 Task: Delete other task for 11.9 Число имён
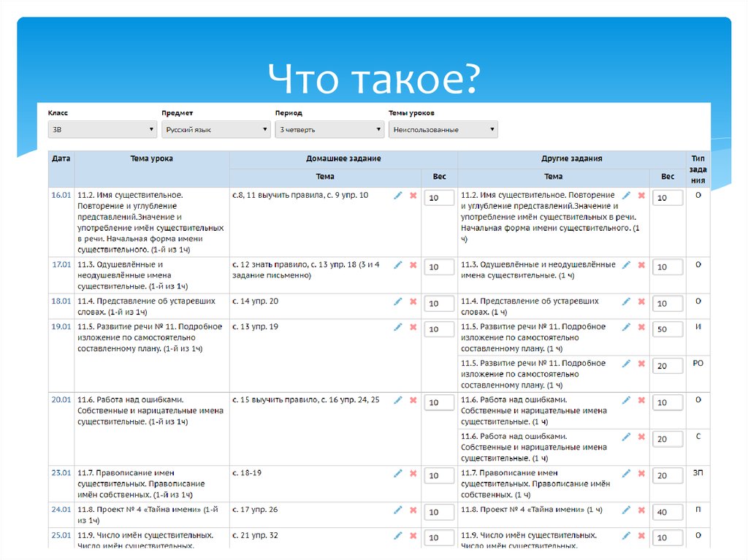[x=641, y=535]
